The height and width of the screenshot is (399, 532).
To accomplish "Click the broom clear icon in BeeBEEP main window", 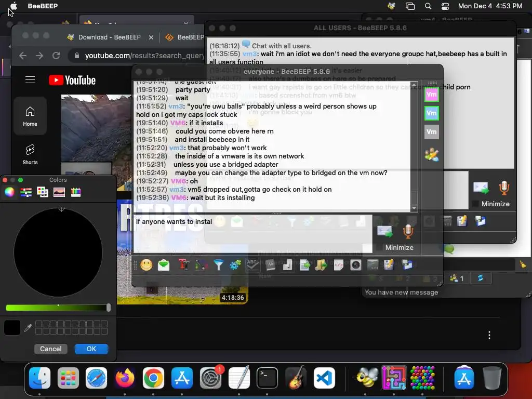I will click(523, 264).
